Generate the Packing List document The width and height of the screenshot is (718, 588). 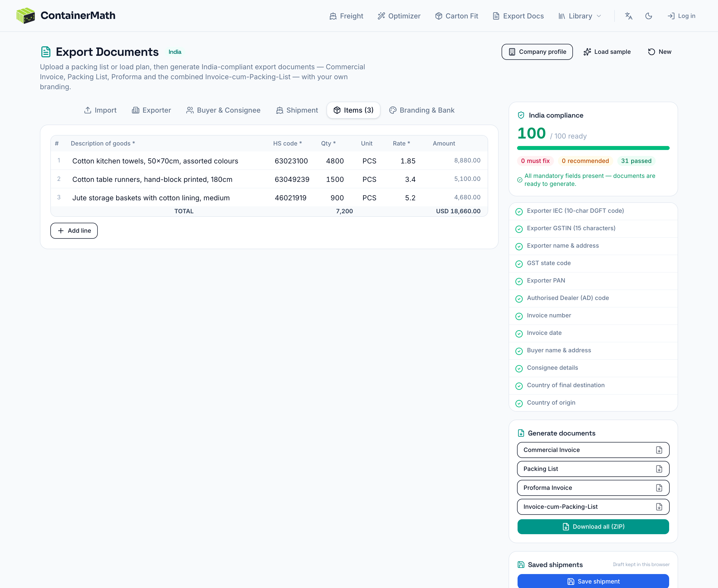[593, 469]
